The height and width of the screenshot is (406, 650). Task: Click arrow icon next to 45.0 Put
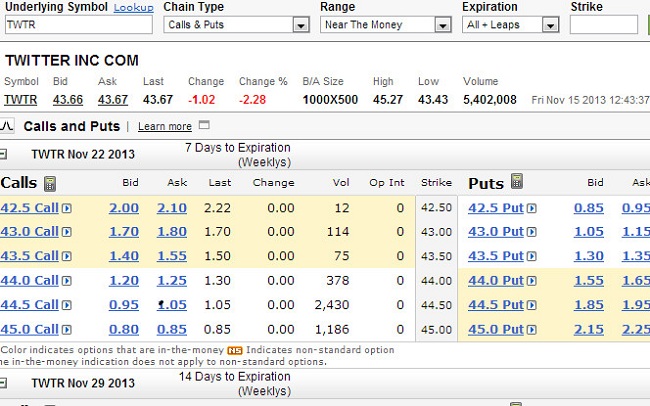point(531,330)
